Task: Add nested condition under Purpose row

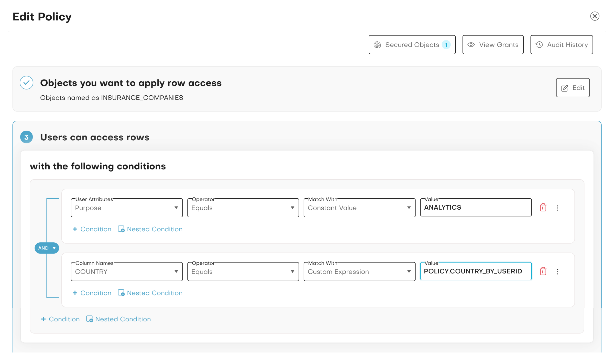Action: (150, 229)
